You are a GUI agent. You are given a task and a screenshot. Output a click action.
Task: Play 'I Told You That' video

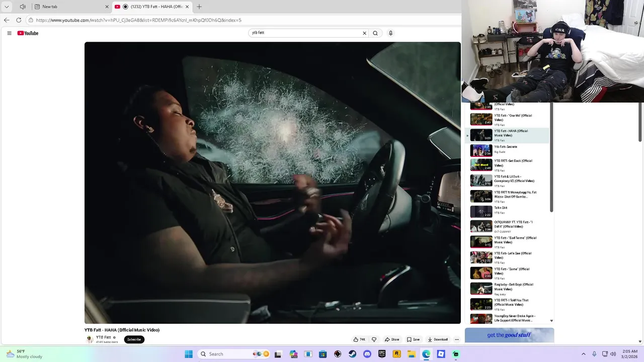(x=508, y=304)
